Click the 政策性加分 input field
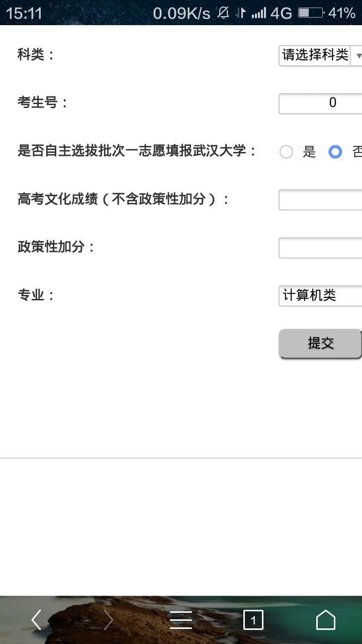This screenshot has width=362, height=644. [320, 248]
